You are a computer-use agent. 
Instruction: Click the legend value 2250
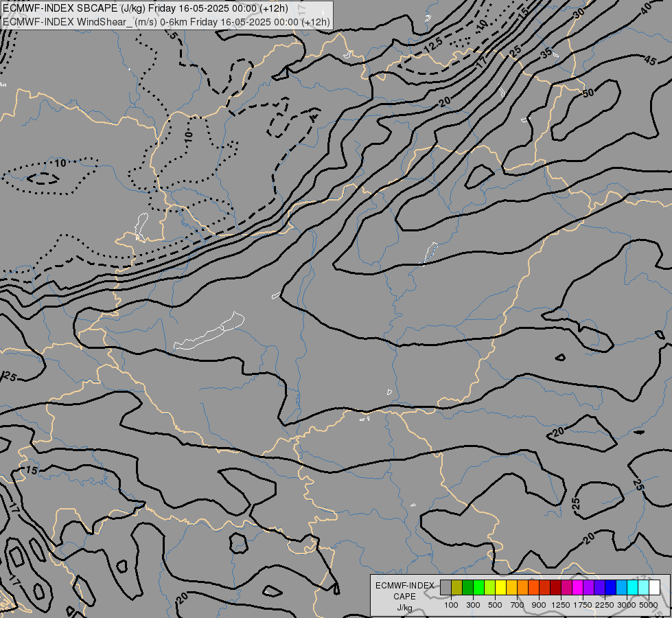[605, 605]
